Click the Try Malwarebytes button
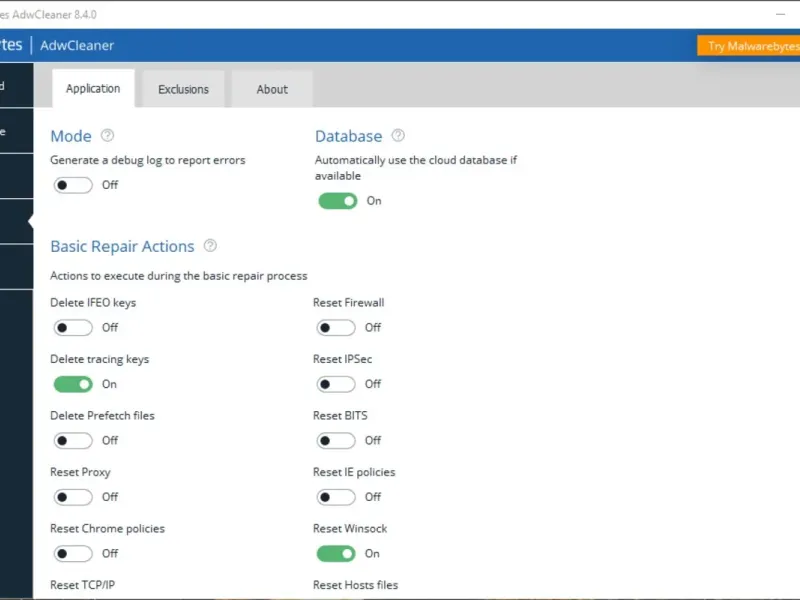Screen dimensions: 800x600 pyautogui.click(x=748, y=46)
